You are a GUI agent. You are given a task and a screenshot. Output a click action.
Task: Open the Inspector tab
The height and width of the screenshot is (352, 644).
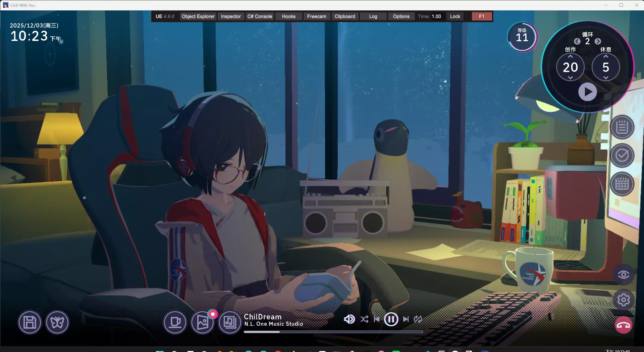231,16
